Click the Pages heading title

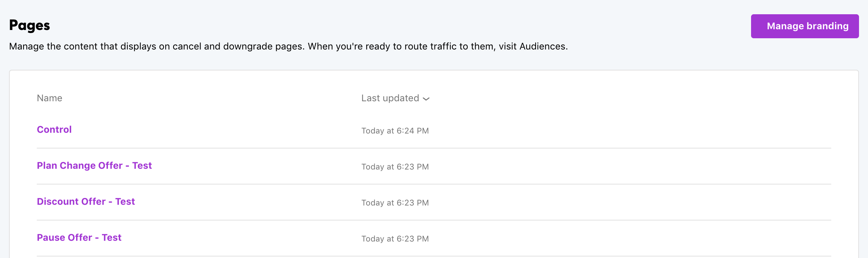point(30,25)
